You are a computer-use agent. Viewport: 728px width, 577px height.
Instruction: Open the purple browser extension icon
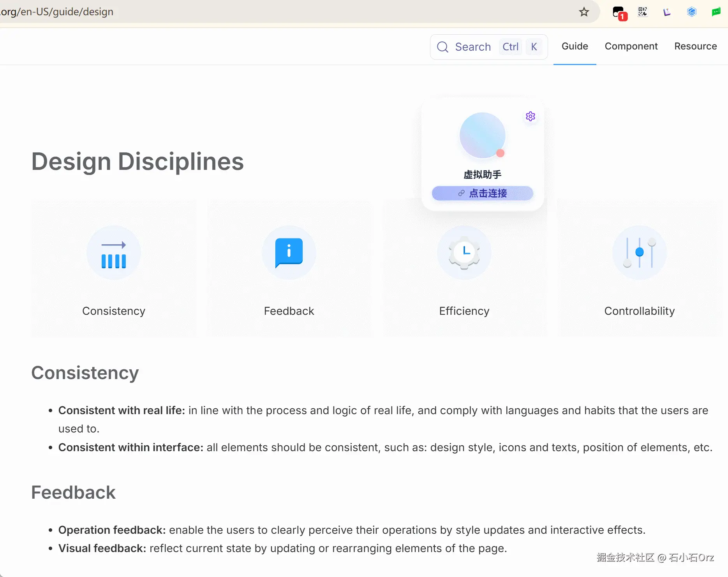coord(667,12)
